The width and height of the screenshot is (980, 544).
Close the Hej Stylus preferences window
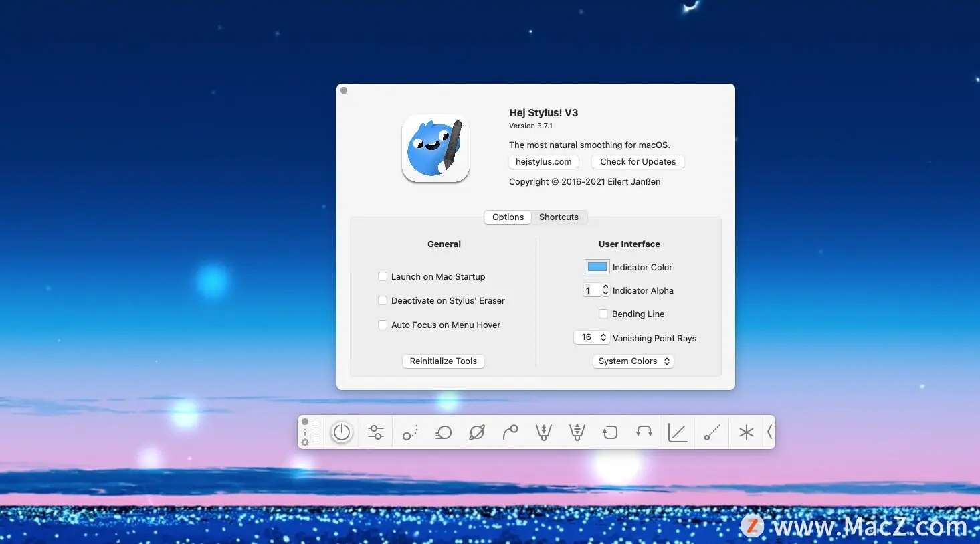pyautogui.click(x=344, y=90)
